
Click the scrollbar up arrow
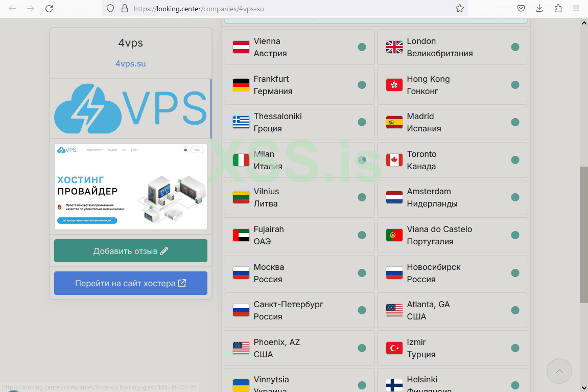pyautogui.click(x=584, y=23)
